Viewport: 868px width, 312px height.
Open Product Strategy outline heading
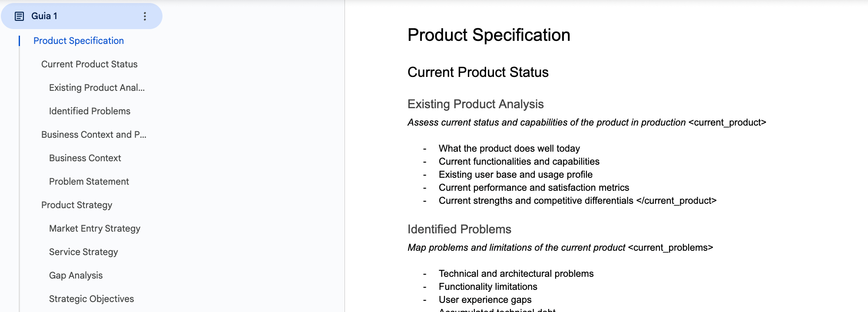point(77,205)
